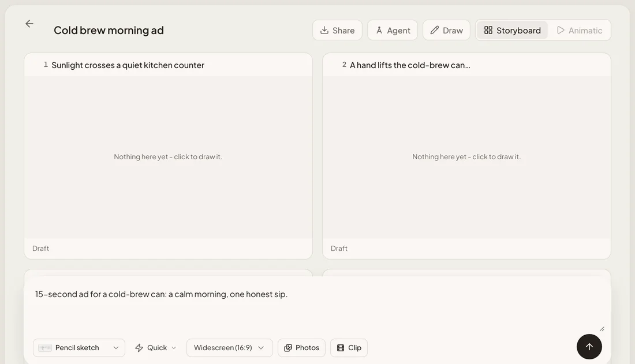Click empty canvas of frame 1 to draw
Viewport: 635px width, 364px height.
[168, 157]
